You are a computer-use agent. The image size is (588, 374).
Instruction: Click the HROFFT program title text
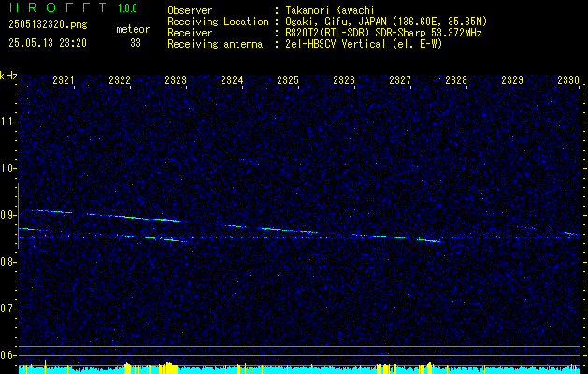tap(59, 7)
